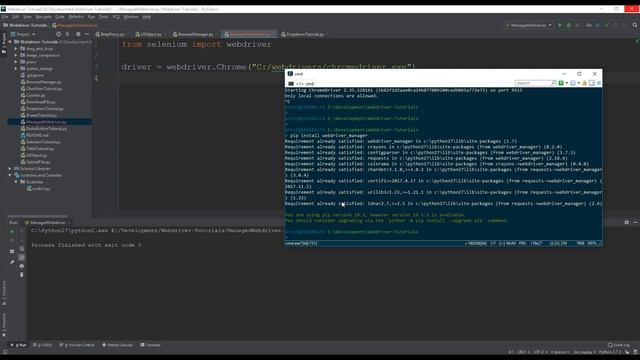Select README.md in project tree
Screen dimensions: 640x360
point(34,136)
